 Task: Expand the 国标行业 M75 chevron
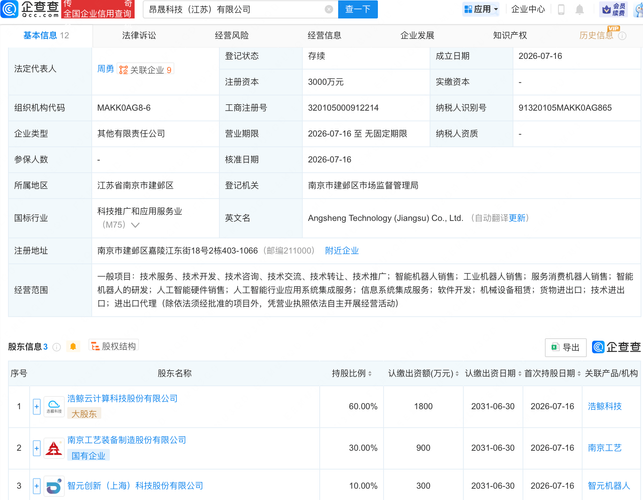135,225
